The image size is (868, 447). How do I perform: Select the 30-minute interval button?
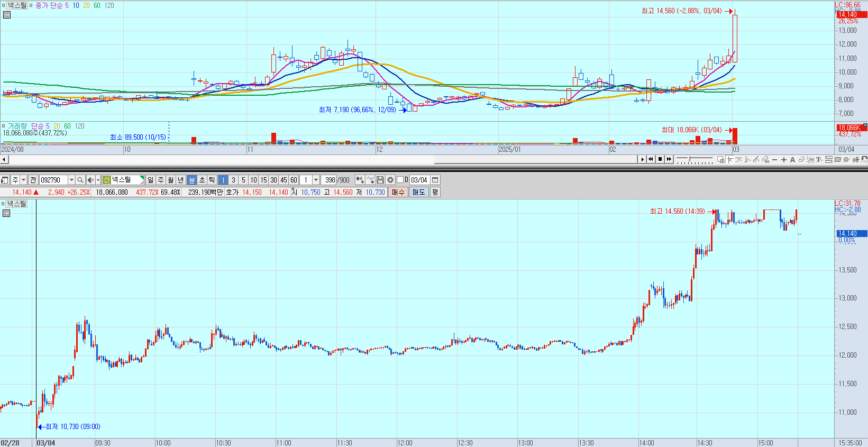273,180
